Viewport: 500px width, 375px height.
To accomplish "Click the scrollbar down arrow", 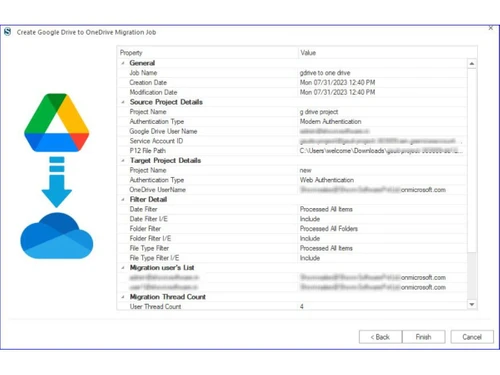I will coord(472,304).
